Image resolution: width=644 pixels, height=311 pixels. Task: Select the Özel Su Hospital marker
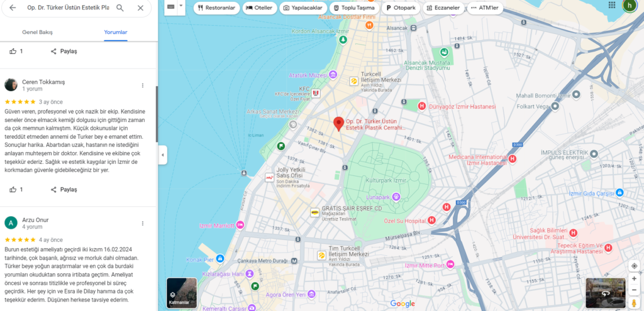[x=431, y=221]
